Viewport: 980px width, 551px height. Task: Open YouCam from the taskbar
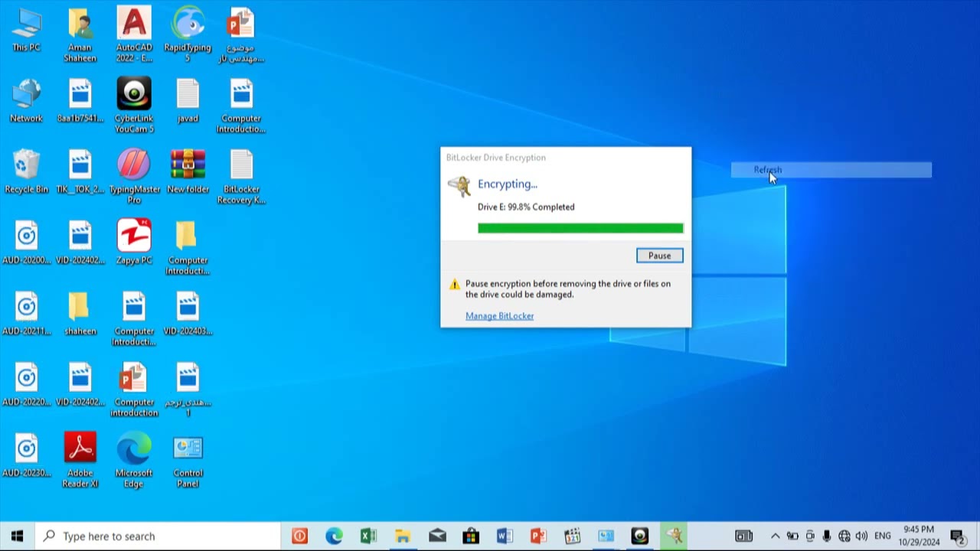click(x=640, y=536)
